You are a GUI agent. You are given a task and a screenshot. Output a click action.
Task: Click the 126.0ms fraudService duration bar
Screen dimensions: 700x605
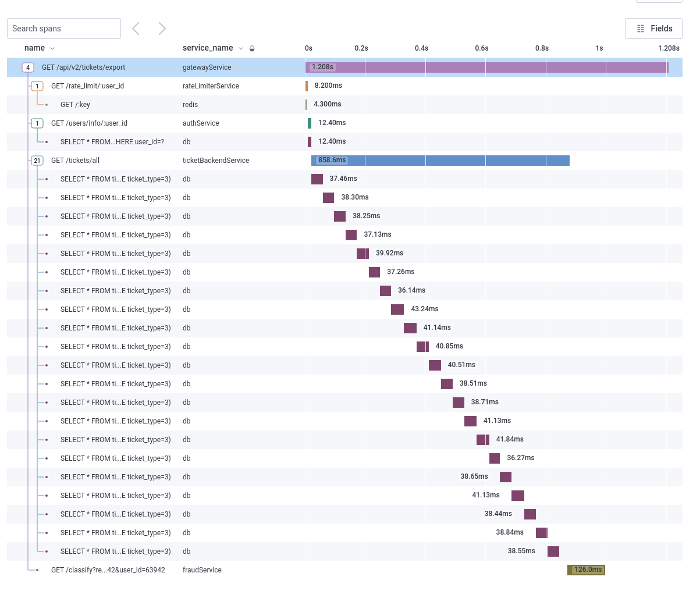[x=587, y=570]
